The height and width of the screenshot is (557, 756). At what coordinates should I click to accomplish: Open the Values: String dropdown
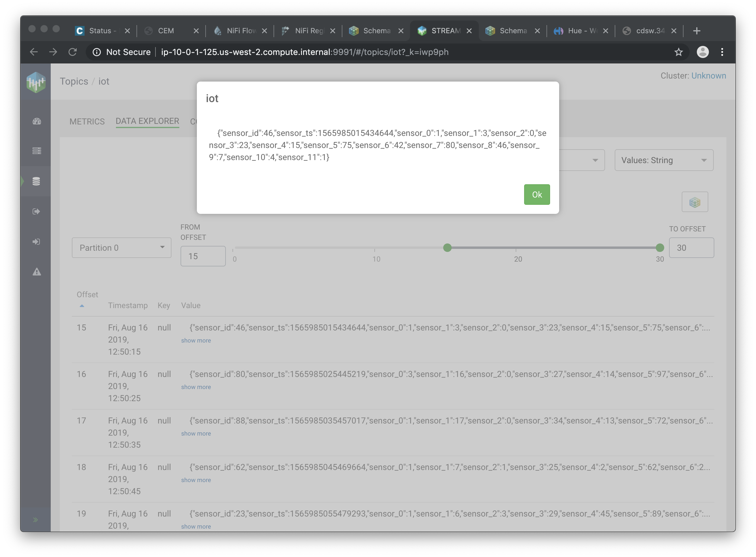[664, 160]
